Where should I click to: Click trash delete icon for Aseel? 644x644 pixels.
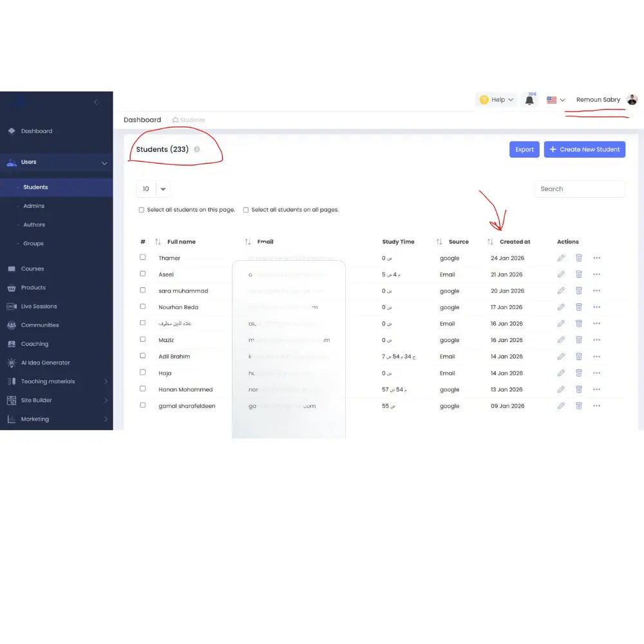(x=578, y=274)
